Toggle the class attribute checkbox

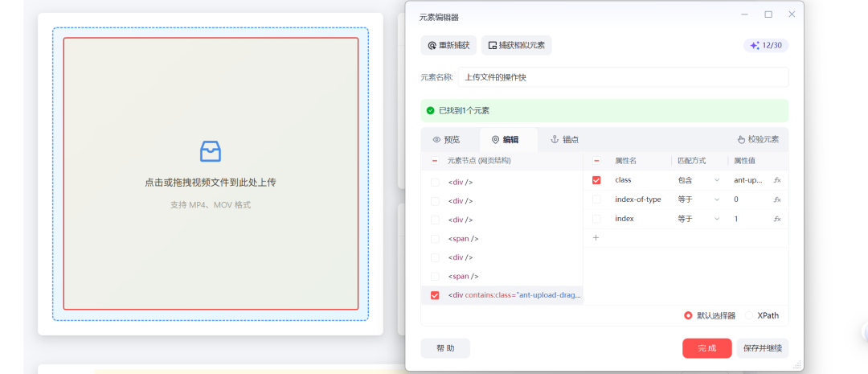[596, 180]
